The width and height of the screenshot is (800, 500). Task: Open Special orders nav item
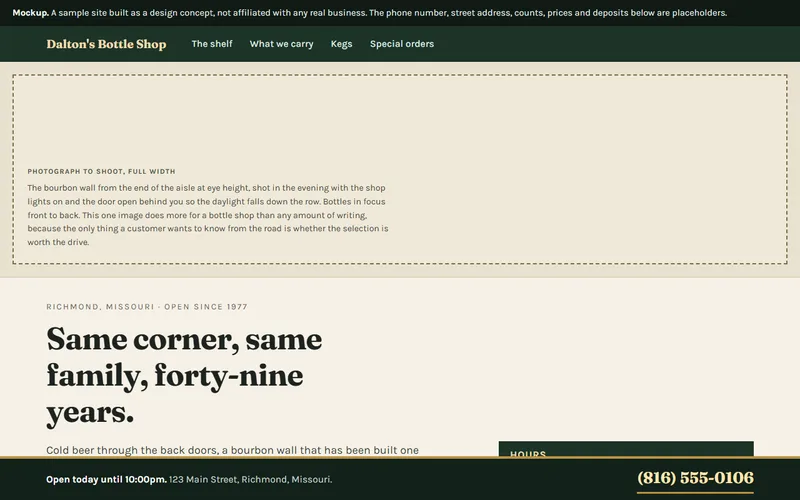[402, 44]
